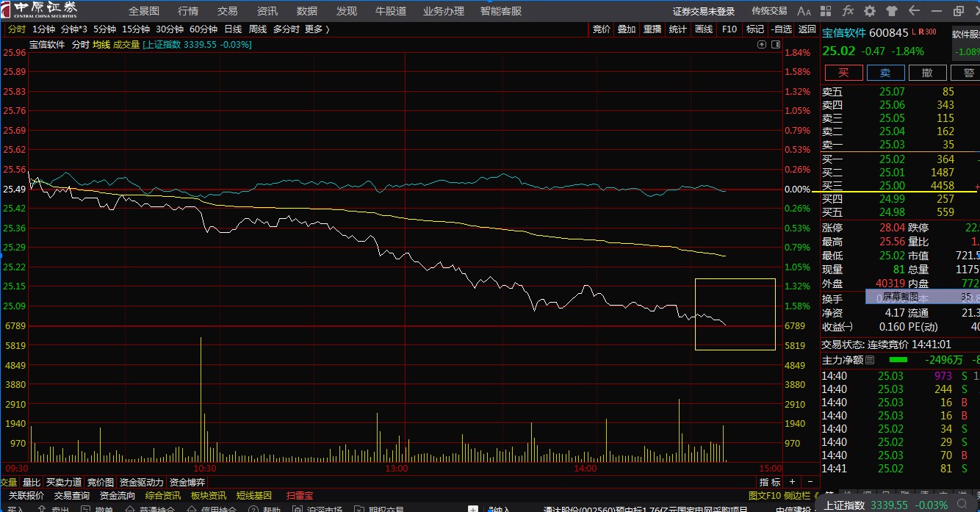The width and height of the screenshot is (980, 512).
Task: Select the 量比 sub-chart tab
Action: (x=32, y=483)
